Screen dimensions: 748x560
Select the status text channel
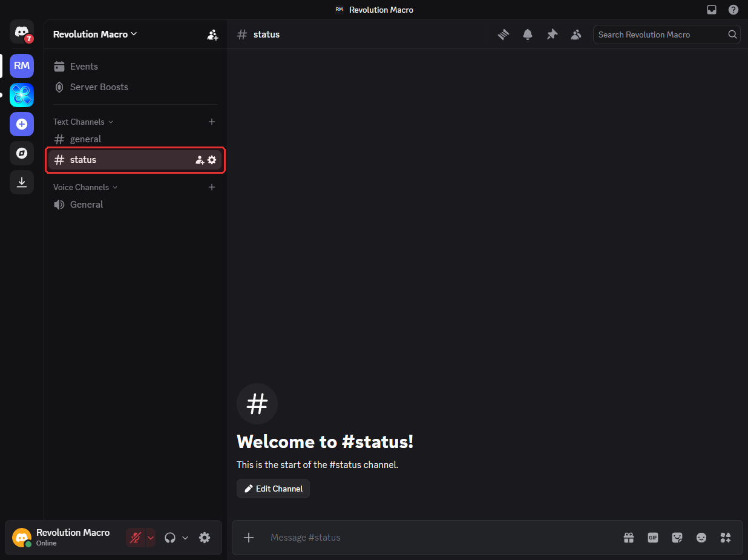(134, 160)
